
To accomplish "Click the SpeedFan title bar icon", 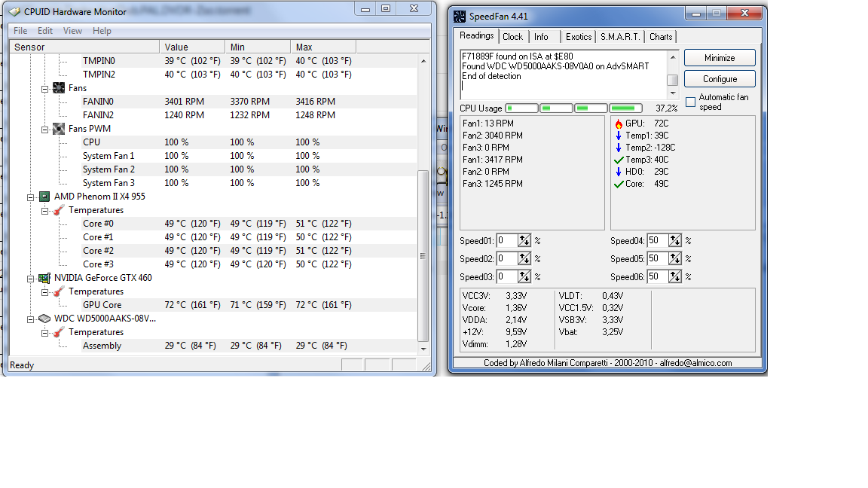I will point(460,17).
